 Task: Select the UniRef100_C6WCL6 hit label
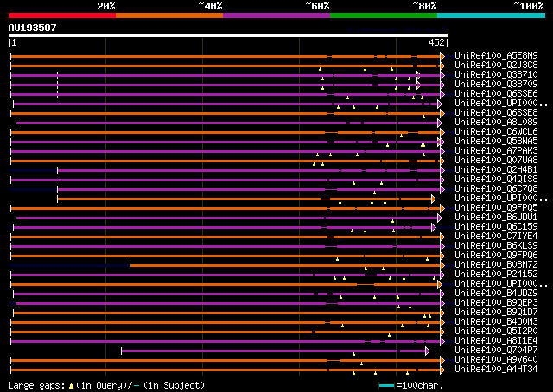point(496,131)
